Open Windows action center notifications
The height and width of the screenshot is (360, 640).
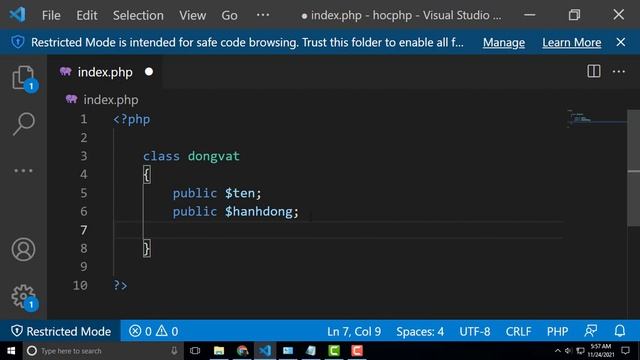(625, 351)
